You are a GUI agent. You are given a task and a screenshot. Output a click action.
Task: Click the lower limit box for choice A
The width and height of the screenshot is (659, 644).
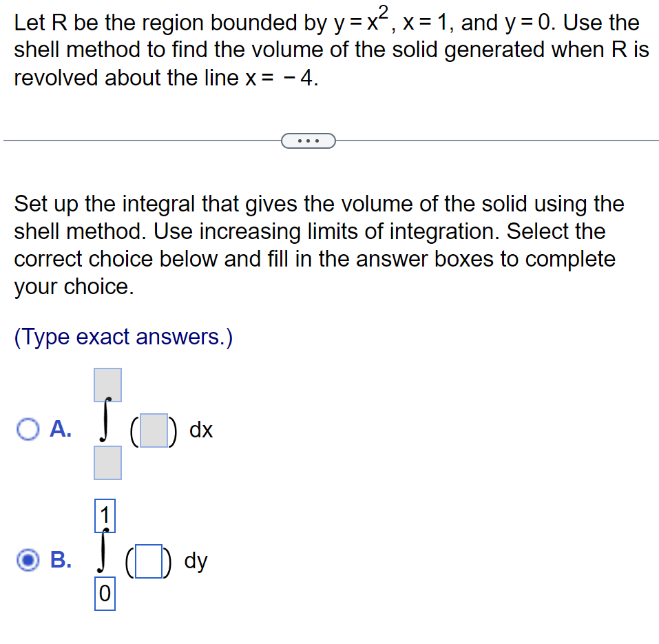point(107,462)
